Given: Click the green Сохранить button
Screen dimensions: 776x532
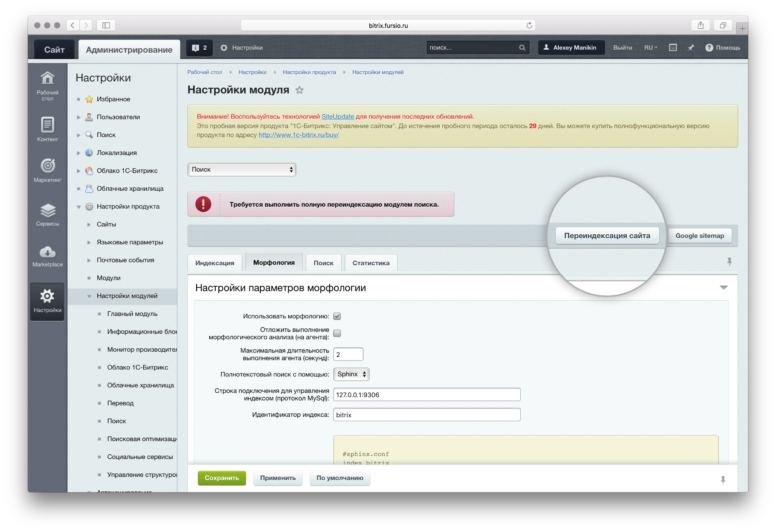Looking at the screenshot, I should coord(222,478).
